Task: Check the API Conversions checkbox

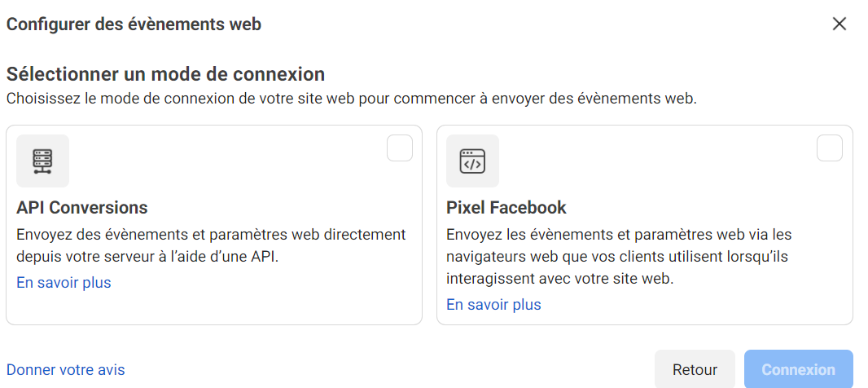Action: coord(400,148)
